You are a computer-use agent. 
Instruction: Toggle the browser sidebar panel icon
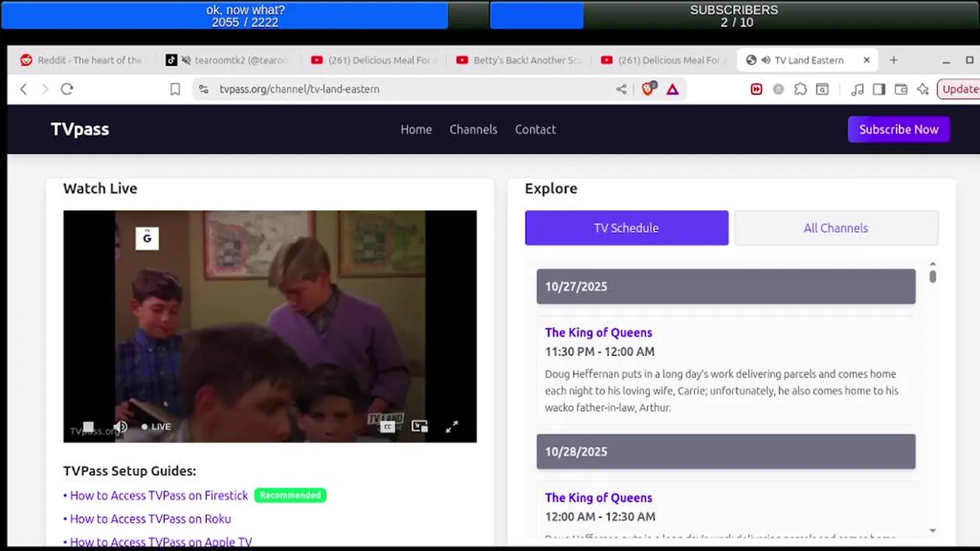coord(879,90)
